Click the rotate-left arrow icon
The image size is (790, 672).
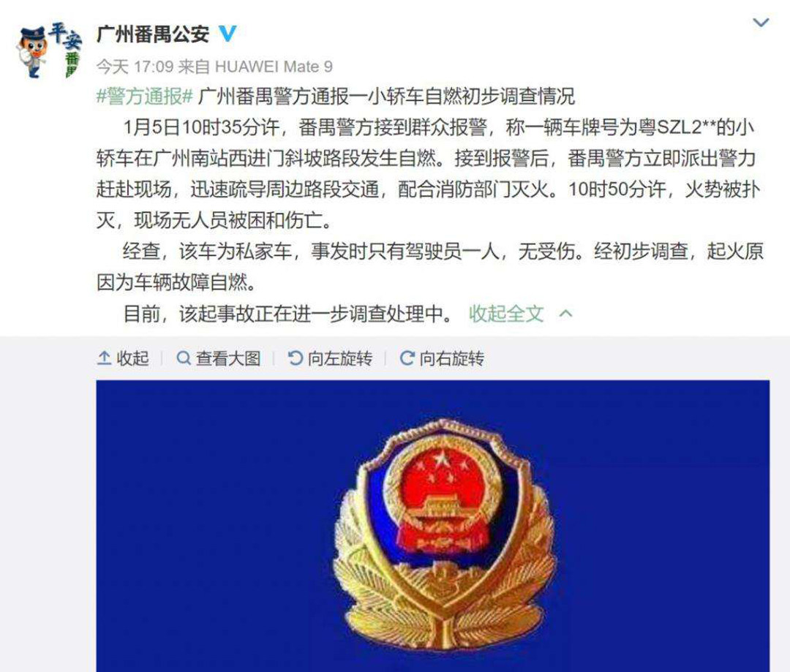[295, 358]
